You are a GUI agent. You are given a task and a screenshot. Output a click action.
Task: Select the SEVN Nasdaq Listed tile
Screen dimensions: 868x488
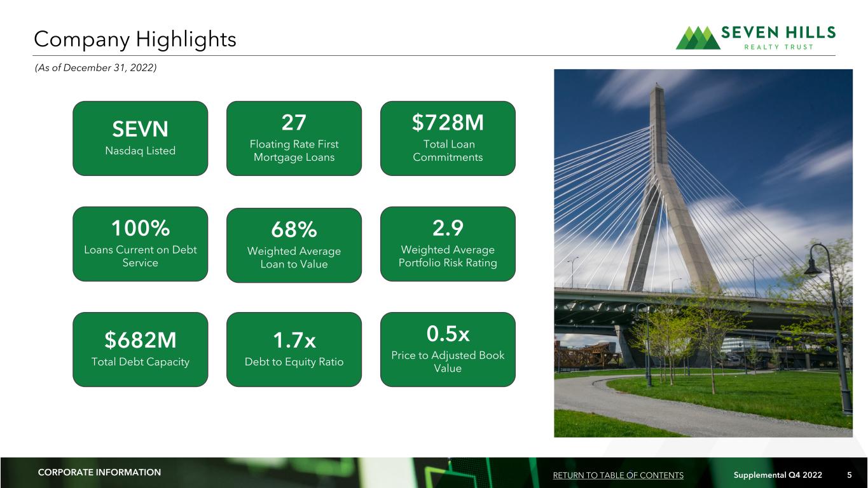pyautogui.click(x=141, y=139)
